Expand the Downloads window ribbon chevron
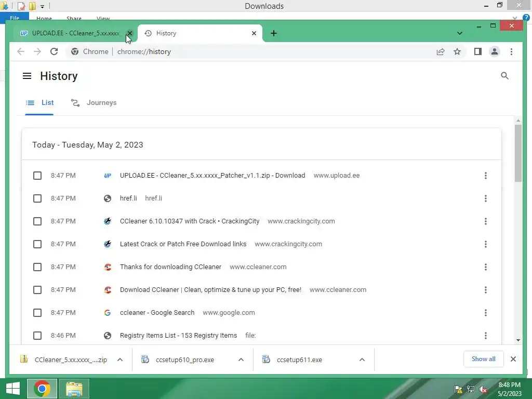The image size is (532, 399). 515,18
